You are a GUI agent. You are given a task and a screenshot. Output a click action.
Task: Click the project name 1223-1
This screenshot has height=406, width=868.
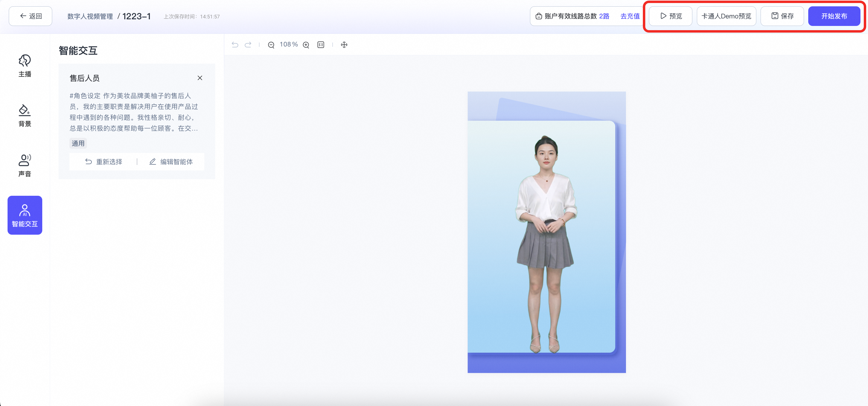136,16
